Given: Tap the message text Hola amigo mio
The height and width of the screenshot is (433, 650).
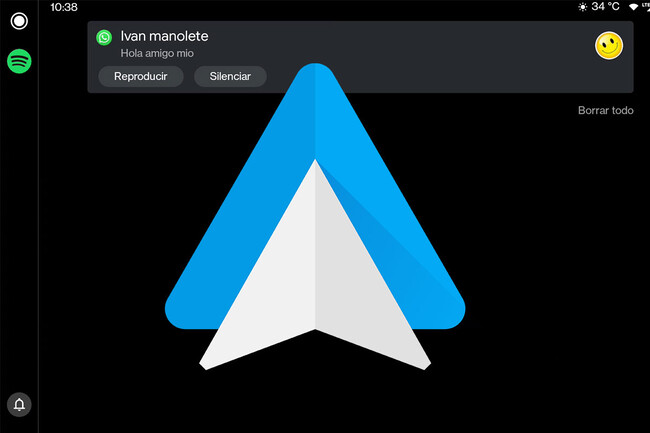Looking at the screenshot, I should [x=157, y=53].
